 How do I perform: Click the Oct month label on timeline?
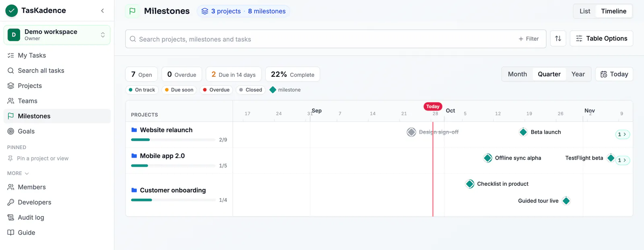click(450, 111)
